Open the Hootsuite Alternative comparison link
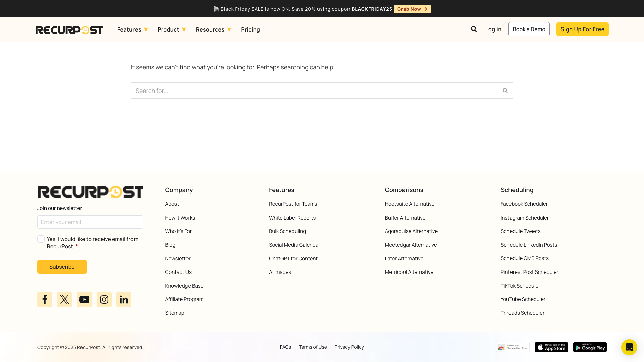The width and height of the screenshot is (644, 362). point(410,204)
